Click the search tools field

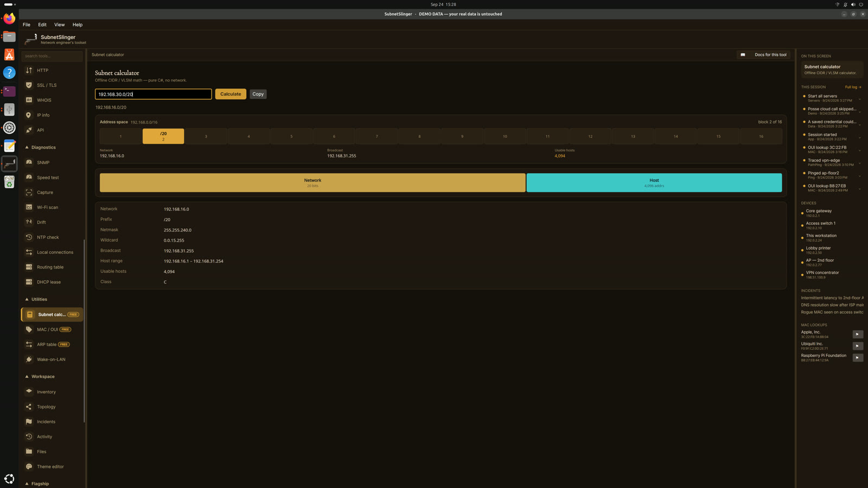pos(52,56)
